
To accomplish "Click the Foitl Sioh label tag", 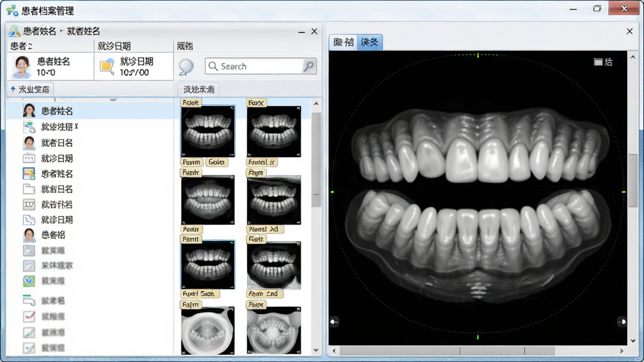I will point(199,294).
